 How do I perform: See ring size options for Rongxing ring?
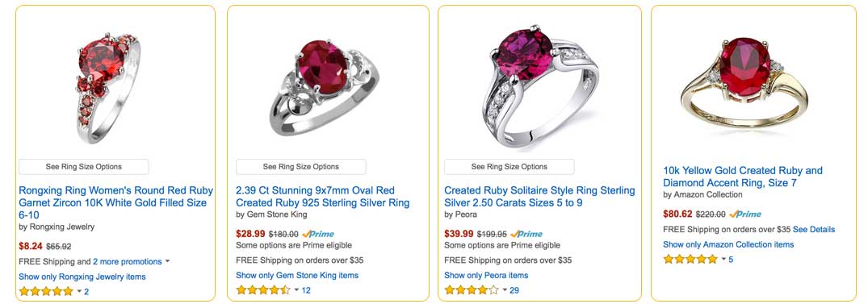click(x=84, y=166)
